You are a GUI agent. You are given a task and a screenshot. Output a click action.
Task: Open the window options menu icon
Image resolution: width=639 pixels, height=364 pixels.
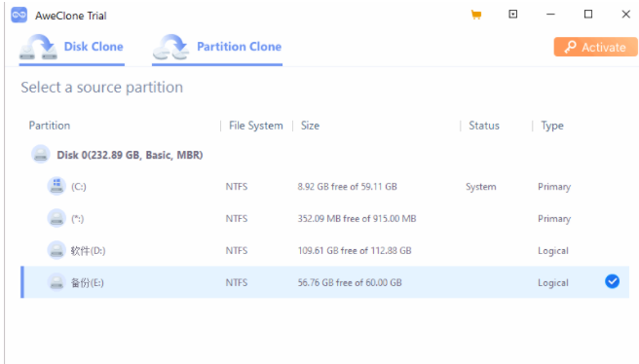point(513,15)
